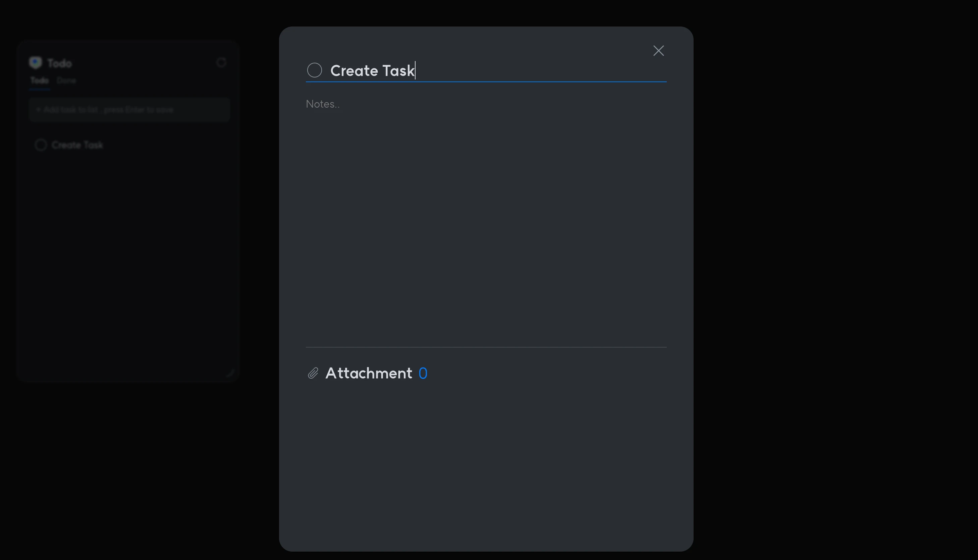Switch to the Done tab
This screenshot has height=560, width=978.
click(x=66, y=81)
